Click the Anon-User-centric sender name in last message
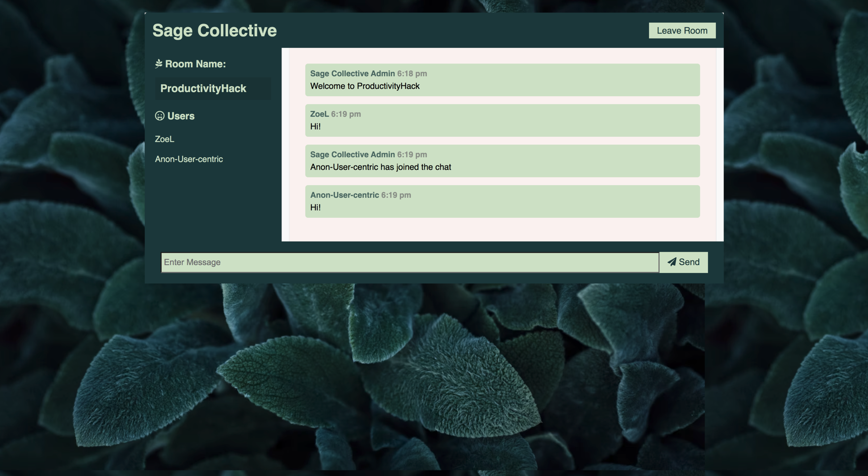The height and width of the screenshot is (476, 868). coord(344,195)
